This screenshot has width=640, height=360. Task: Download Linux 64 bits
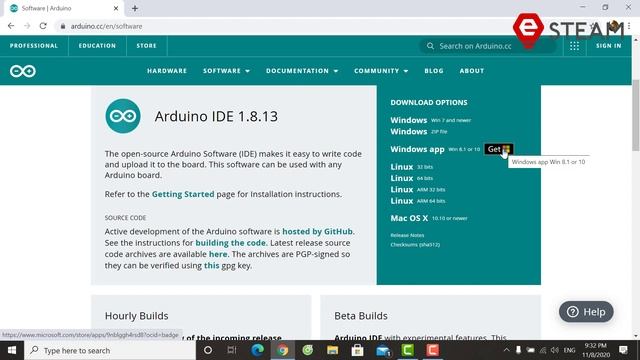tap(411, 178)
